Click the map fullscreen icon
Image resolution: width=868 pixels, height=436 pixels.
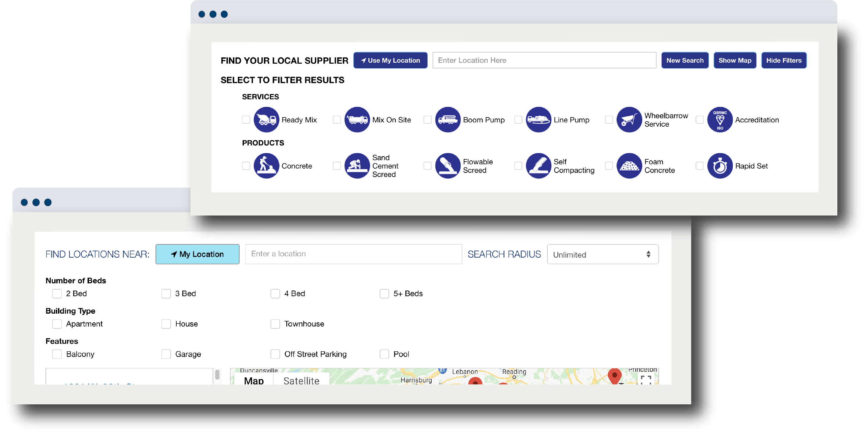[x=646, y=380]
